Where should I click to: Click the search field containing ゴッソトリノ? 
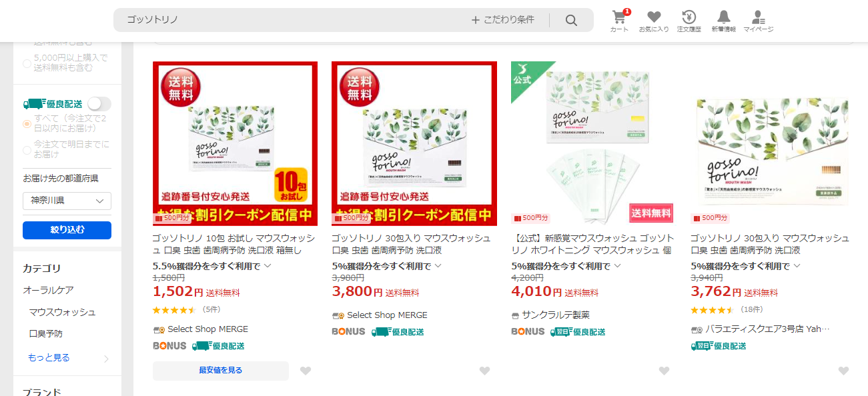(294, 20)
